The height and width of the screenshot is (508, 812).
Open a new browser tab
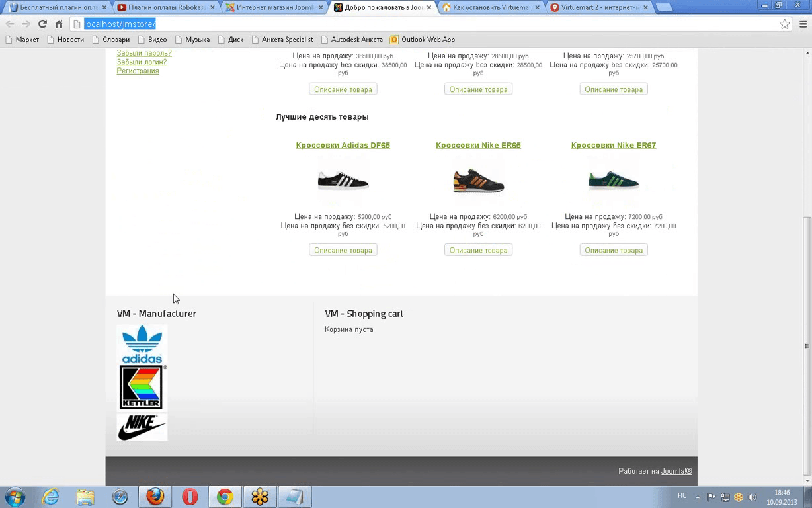point(665,7)
